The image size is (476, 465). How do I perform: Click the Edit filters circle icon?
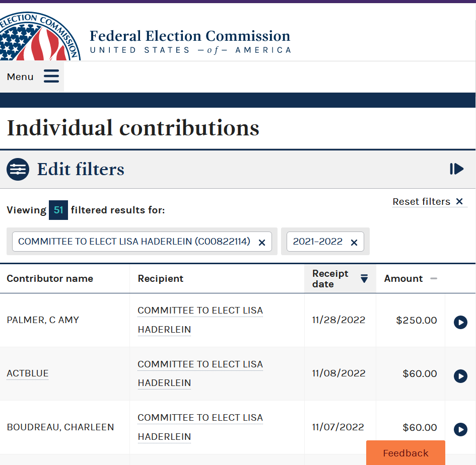point(18,169)
